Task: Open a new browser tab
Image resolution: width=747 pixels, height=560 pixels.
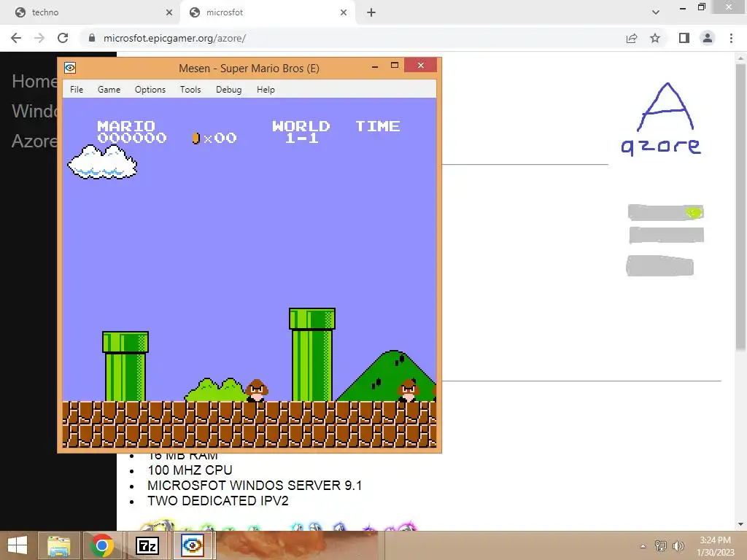Action: click(371, 13)
